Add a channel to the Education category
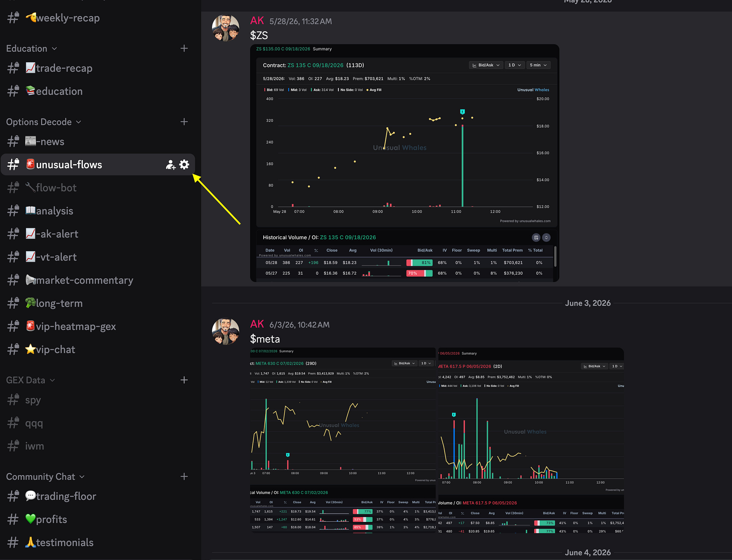Image resolution: width=732 pixels, height=560 pixels. [184, 48]
